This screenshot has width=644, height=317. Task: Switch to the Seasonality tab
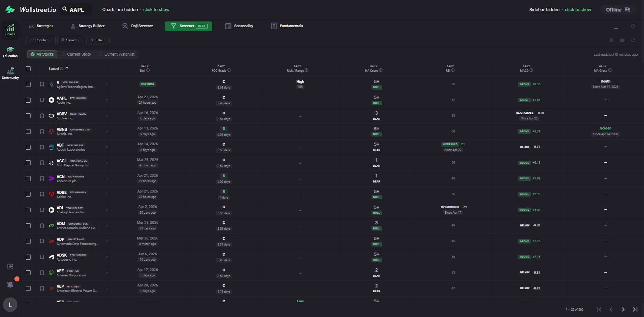coord(239,26)
